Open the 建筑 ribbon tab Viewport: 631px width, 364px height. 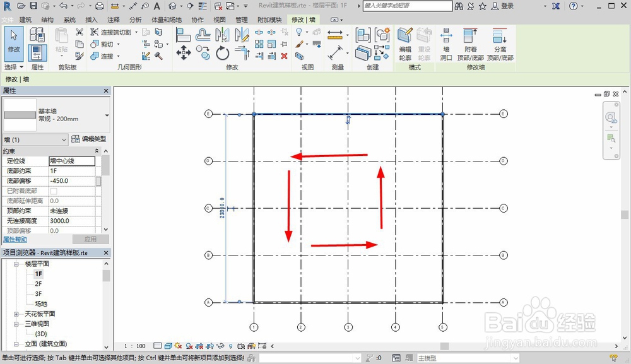pos(25,20)
